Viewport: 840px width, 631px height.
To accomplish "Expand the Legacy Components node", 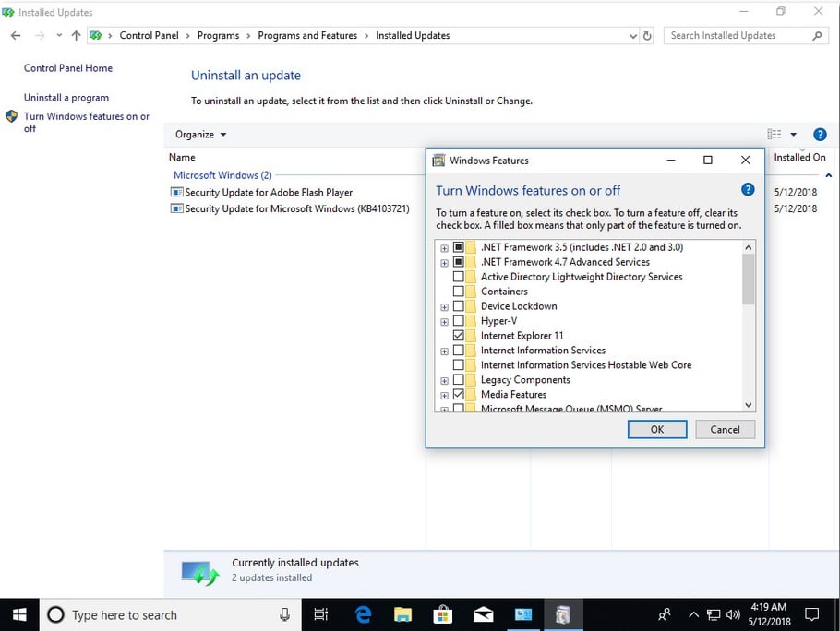I will click(x=445, y=380).
